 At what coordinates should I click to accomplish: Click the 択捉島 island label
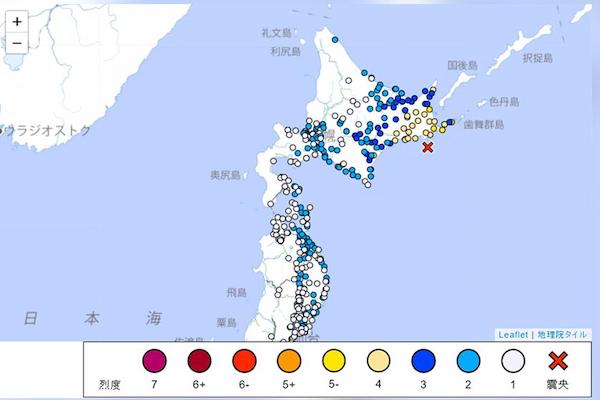click(x=536, y=60)
